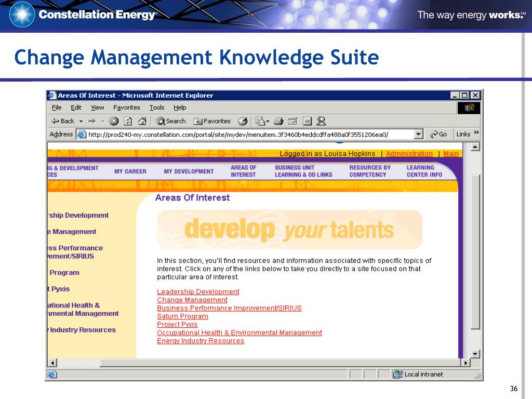532x399 pixels.
Task: Click the Discuss toolbar icon
Action: (307, 121)
